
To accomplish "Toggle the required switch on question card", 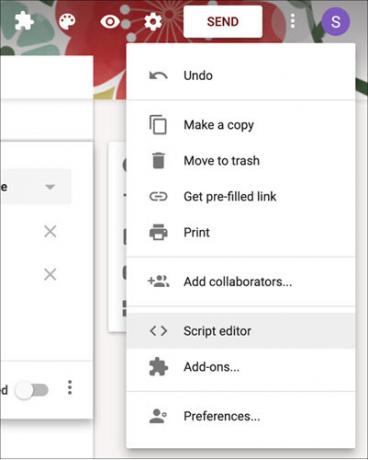I will tap(32, 390).
